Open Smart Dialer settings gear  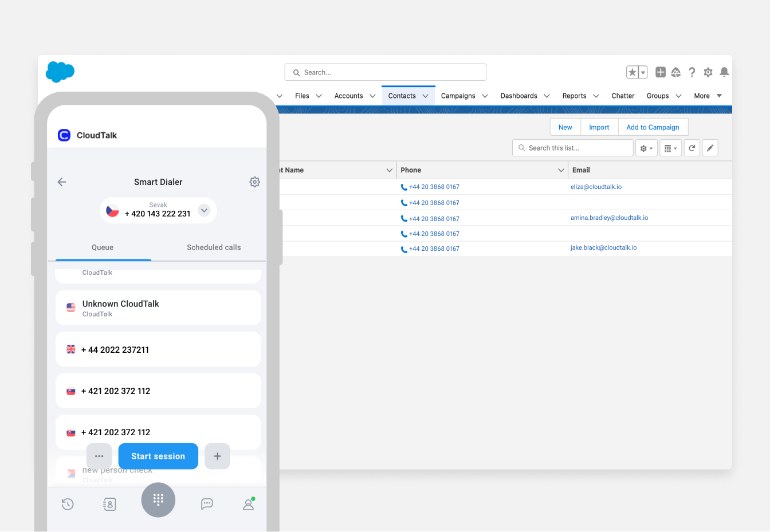click(254, 182)
